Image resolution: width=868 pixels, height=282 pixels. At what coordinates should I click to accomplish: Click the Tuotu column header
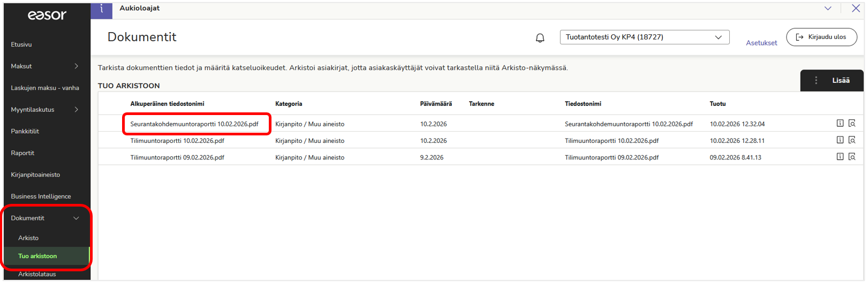click(718, 104)
